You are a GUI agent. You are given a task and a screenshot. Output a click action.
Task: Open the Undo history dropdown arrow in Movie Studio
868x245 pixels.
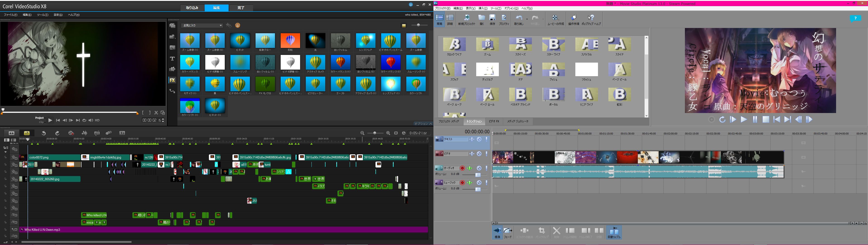pos(527,19)
